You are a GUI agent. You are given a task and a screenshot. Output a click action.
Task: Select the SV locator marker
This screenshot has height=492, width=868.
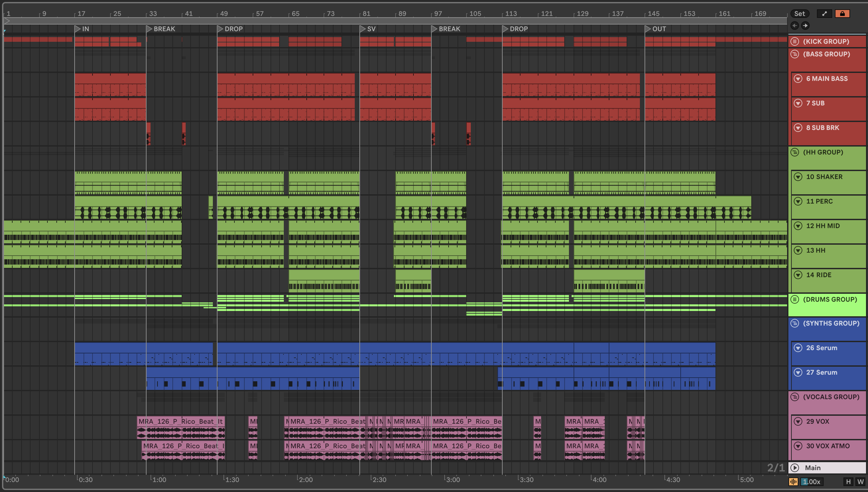coord(363,29)
